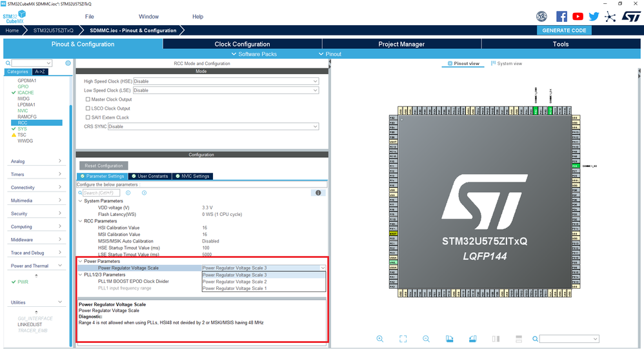644x352 pixels.
Task: Zoom out of the pinout view
Action: (x=427, y=338)
